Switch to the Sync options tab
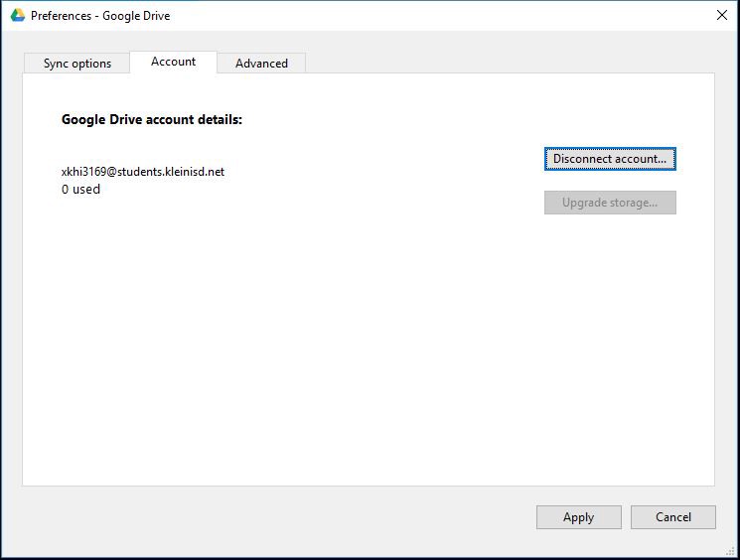The width and height of the screenshot is (740, 560). click(x=76, y=64)
